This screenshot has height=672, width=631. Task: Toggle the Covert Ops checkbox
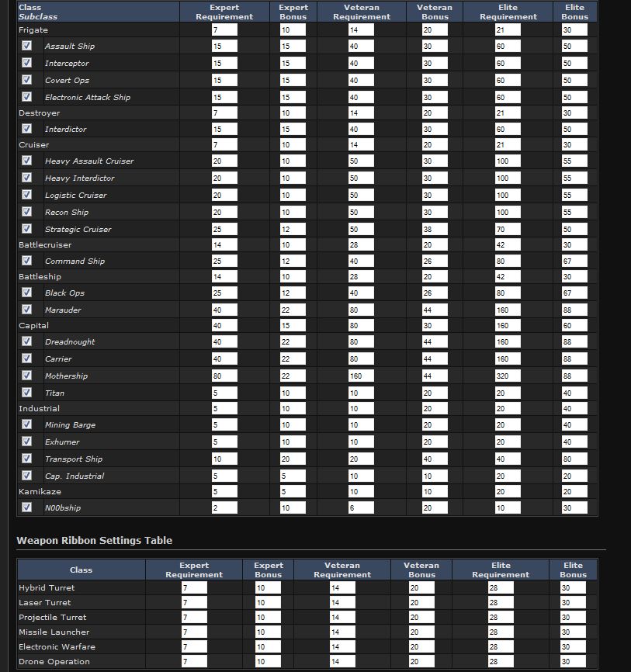27,80
